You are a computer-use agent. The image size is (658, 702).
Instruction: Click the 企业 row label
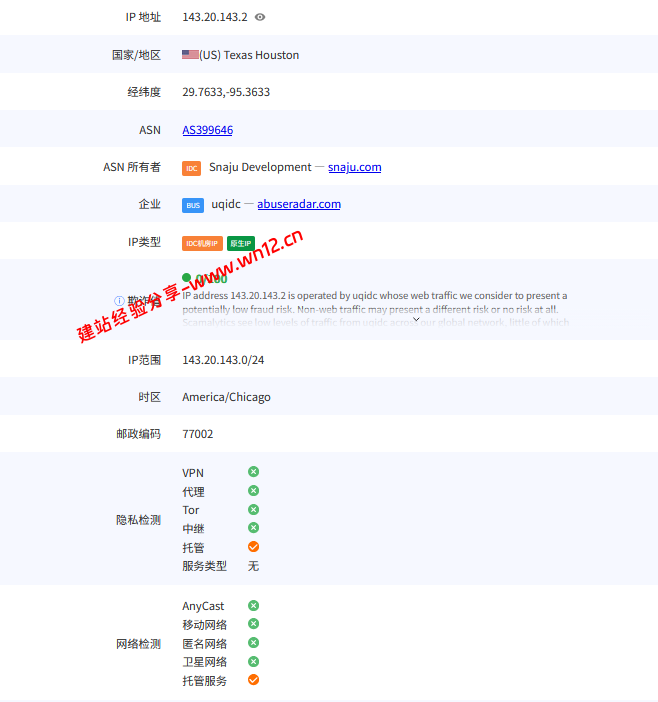(x=150, y=204)
